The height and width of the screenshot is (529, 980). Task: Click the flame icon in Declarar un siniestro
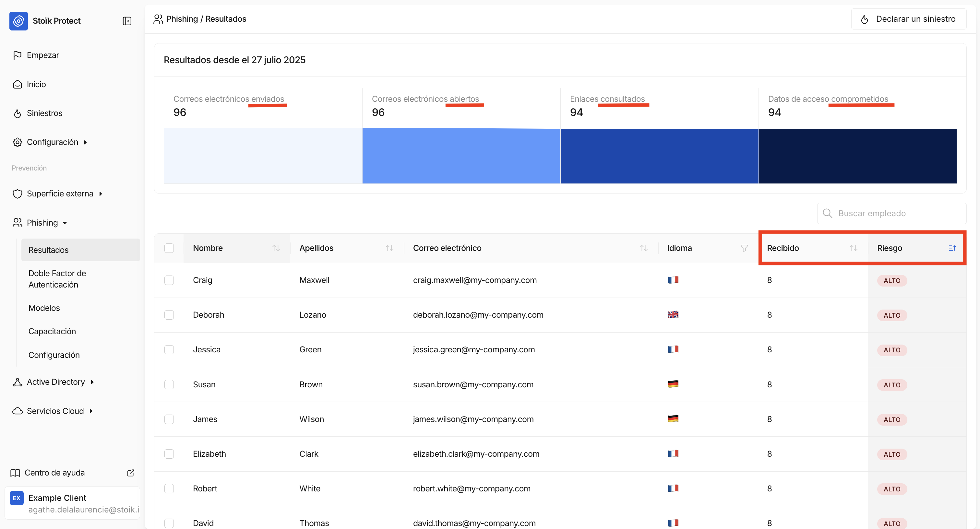865,19
